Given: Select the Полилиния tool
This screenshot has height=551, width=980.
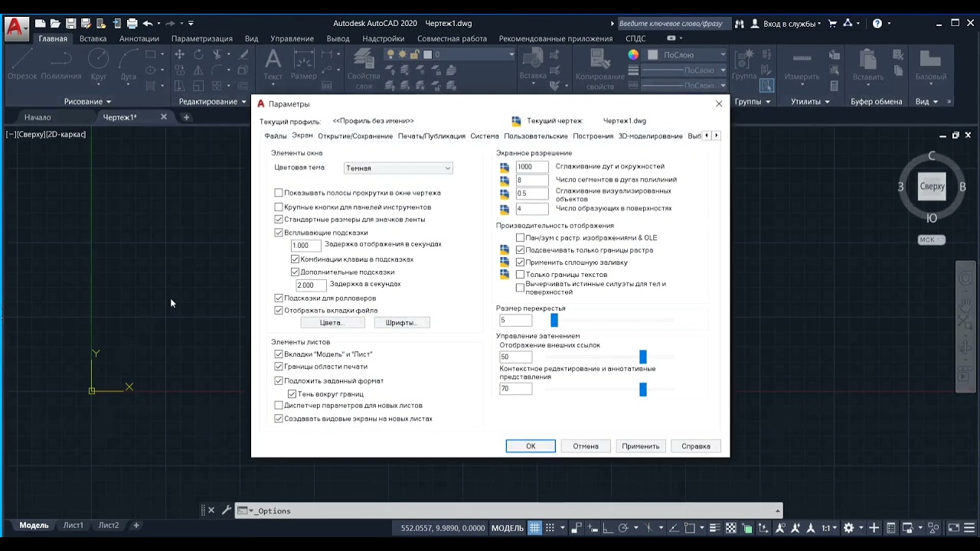Looking at the screenshot, I should click(61, 64).
